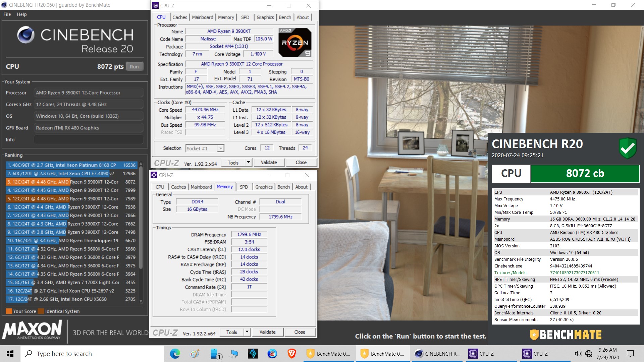Expand Tools dropdown arrow in top CPU-Z
The height and width of the screenshot is (362, 644).
pyautogui.click(x=249, y=163)
